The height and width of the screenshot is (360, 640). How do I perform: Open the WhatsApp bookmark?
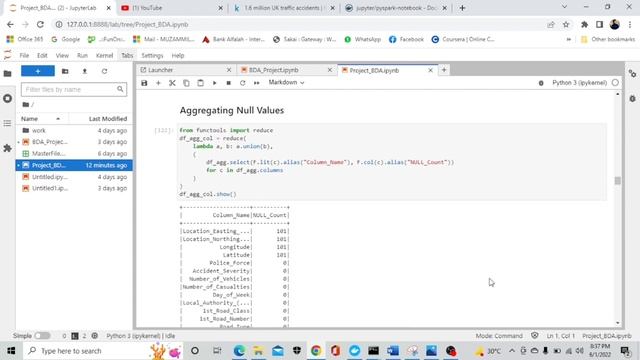point(362,39)
